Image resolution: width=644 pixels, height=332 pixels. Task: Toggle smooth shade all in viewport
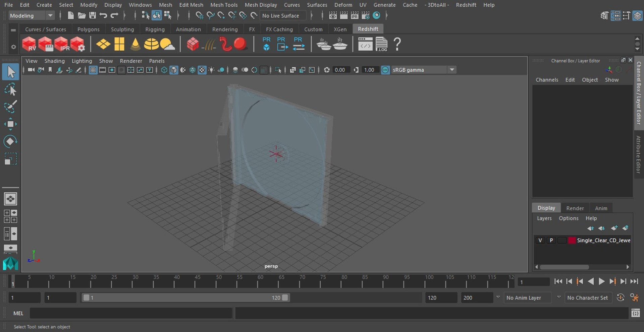(x=174, y=70)
